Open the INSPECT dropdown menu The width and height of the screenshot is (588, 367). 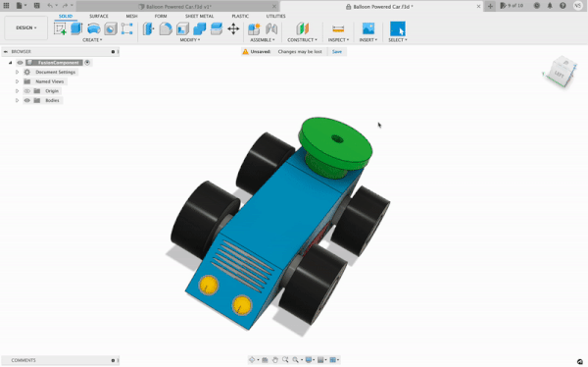pyautogui.click(x=338, y=40)
